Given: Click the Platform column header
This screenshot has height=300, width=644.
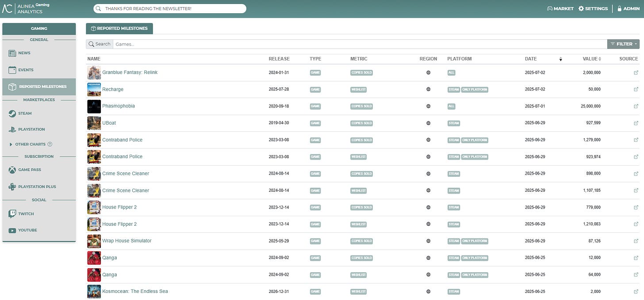Looking at the screenshot, I should (x=460, y=59).
